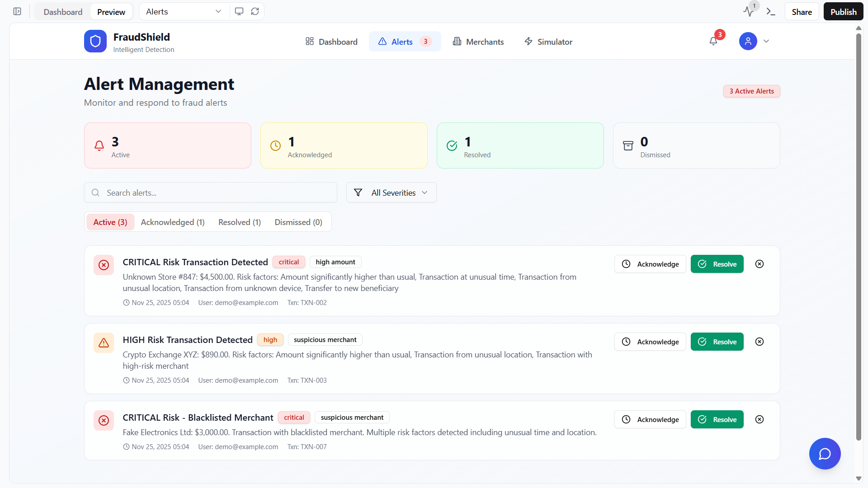Switch to the Acknowledged (1) tab
Image resolution: width=868 pixels, height=488 pixels.
[173, 222]
